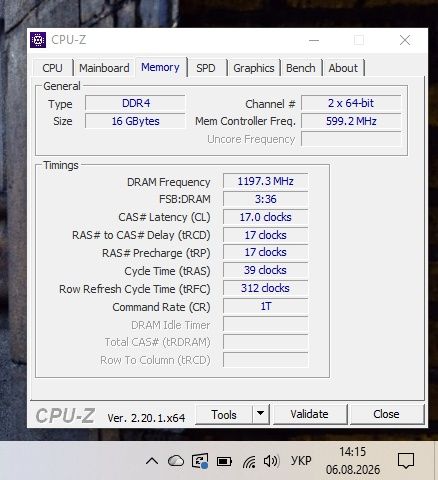Open the volume speaker tray icon
This screenshot has width=438, height=480.
point(271,461)
